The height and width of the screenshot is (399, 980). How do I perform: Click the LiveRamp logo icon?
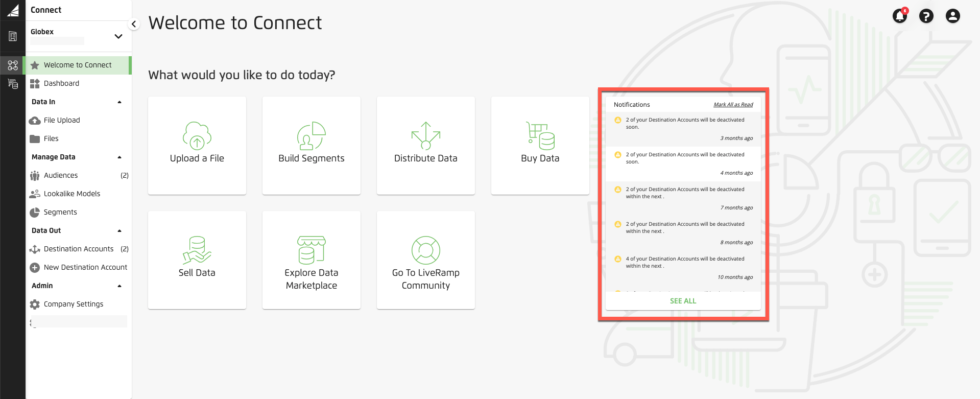tap(13, 10)
